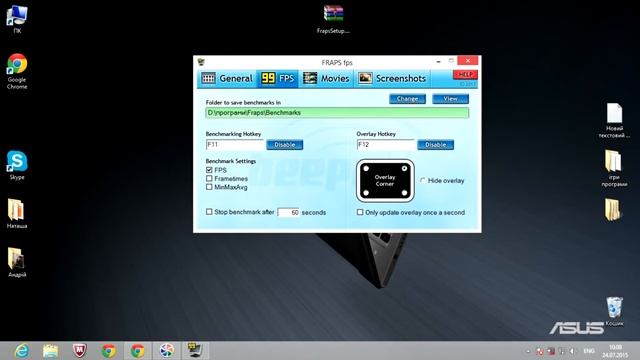Show hidden tray icons arrow
The image size is (640, 360).
click(x=528, y=351)
